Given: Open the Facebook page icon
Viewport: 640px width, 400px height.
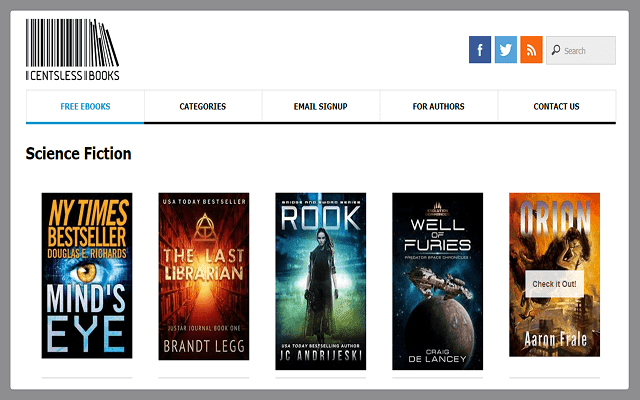Looking at the screenshot, I should coord(480,50).
